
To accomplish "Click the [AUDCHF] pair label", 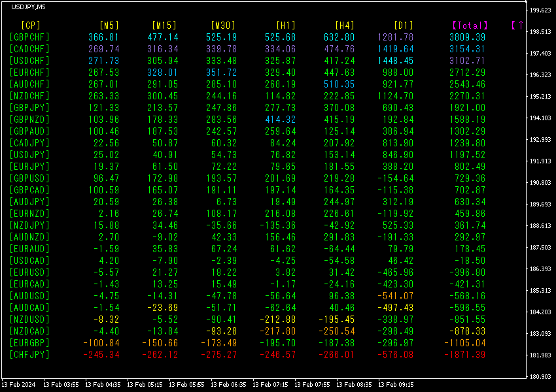I will [x=29, y=84].
